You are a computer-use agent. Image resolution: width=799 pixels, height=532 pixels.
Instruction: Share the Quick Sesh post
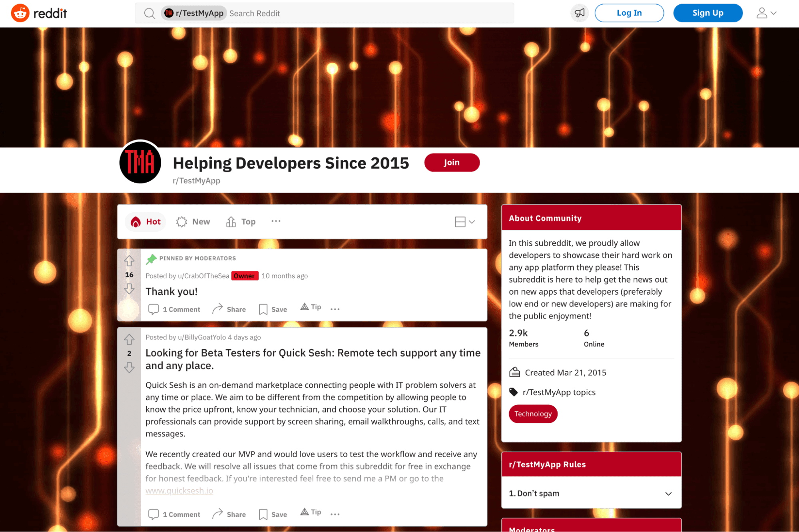(229, 514)
